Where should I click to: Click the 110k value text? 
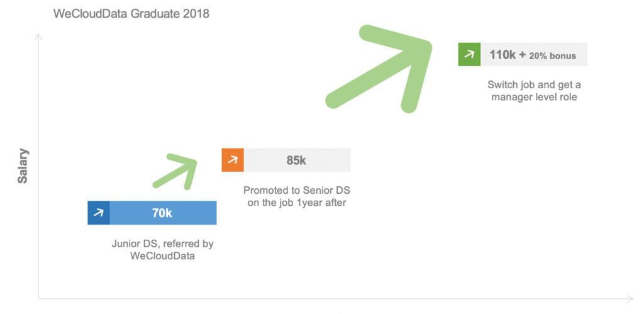click(502, 55)
